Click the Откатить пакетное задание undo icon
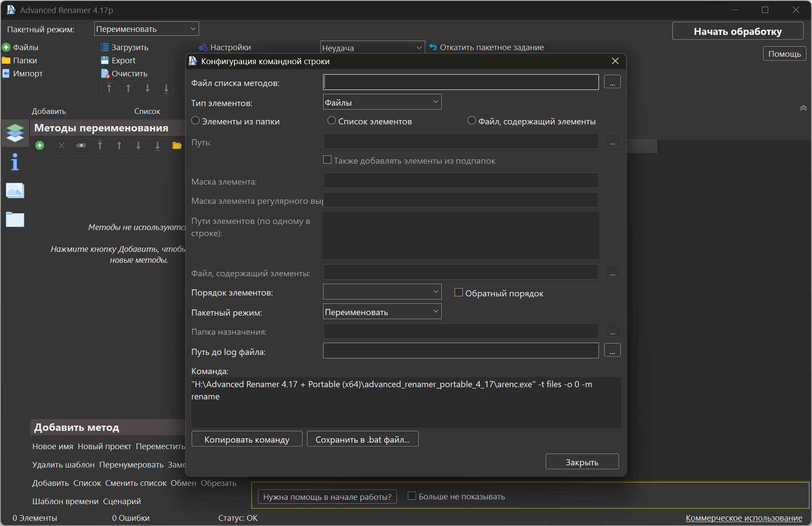 tap(433, 47)
